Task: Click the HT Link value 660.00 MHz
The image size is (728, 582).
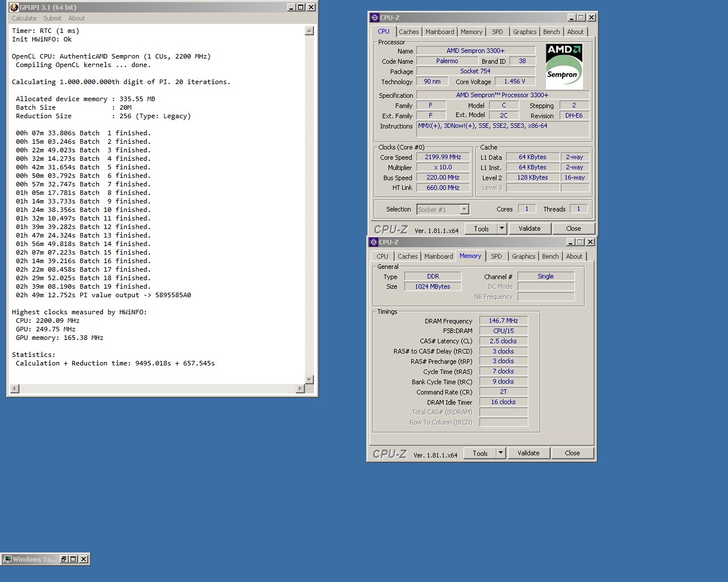Action: pos(443,188)
